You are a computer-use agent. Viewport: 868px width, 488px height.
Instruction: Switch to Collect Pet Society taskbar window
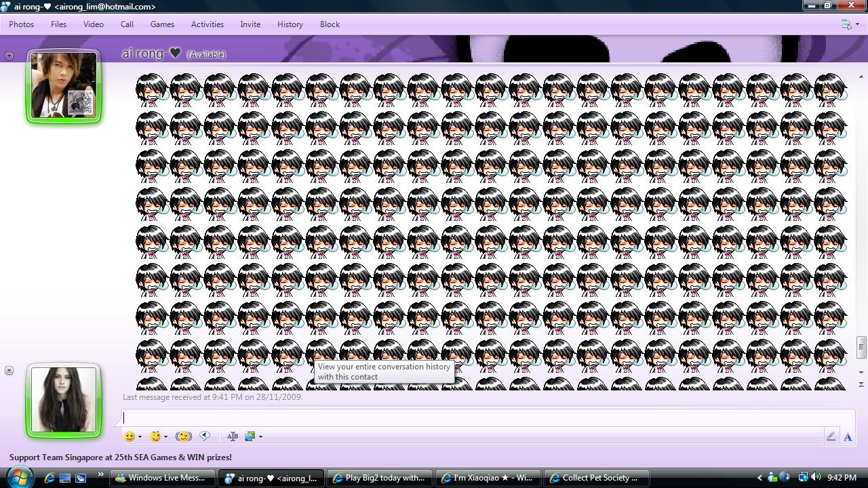[x=597, y=478]
